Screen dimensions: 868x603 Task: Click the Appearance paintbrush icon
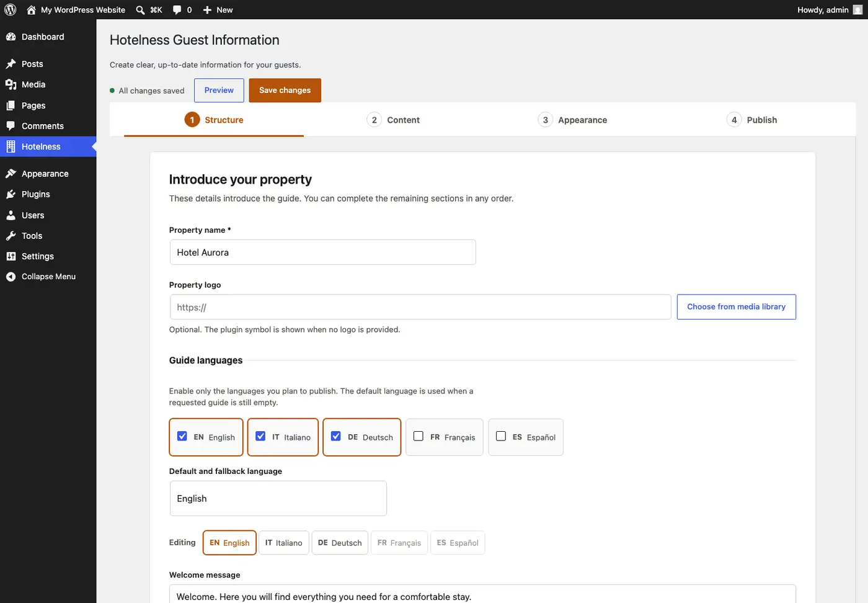click(11, 174)
